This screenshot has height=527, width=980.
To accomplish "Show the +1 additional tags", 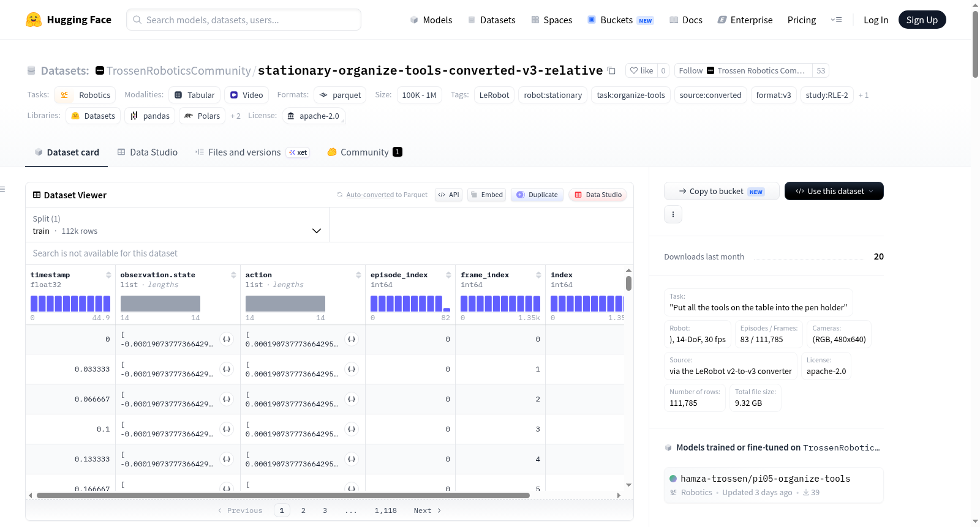I will [x=864, y=95].
